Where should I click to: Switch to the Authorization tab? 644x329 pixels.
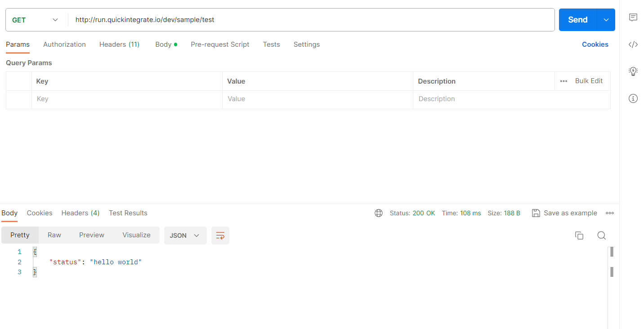(64, 44)
